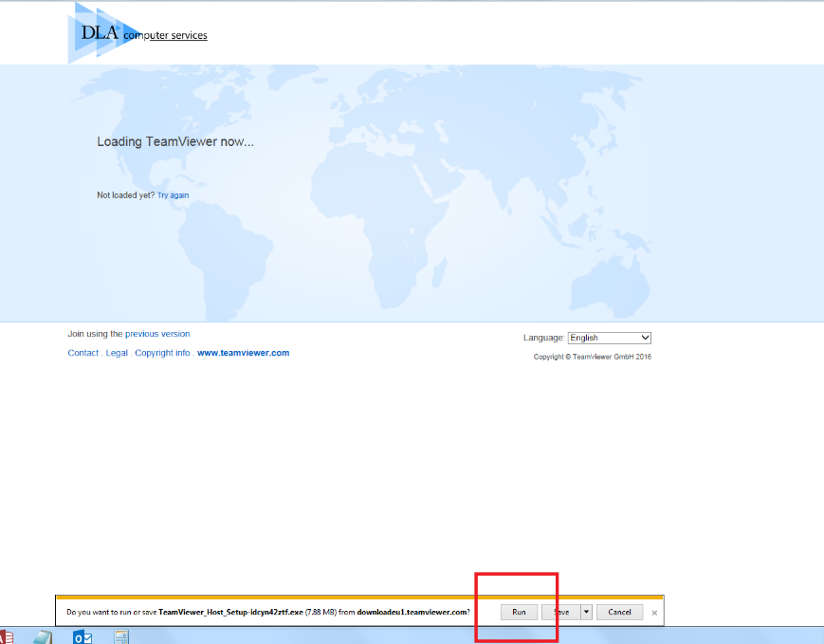Screen dimensions: 824x644
Task: Click the "downloadeu1.teamviewer.com" source text
Action: click(x=412, y=612)
